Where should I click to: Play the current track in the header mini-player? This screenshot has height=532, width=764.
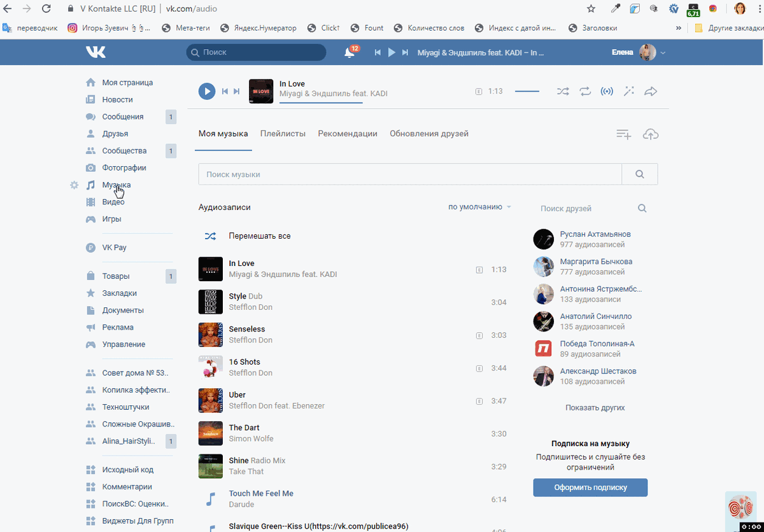(392, 52)
